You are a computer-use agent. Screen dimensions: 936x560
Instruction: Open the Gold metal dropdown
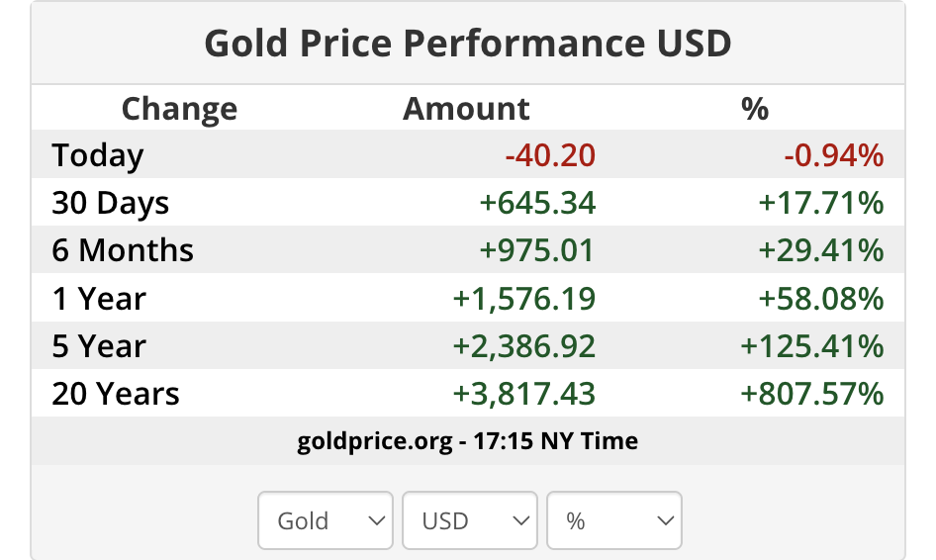point(325,520)
